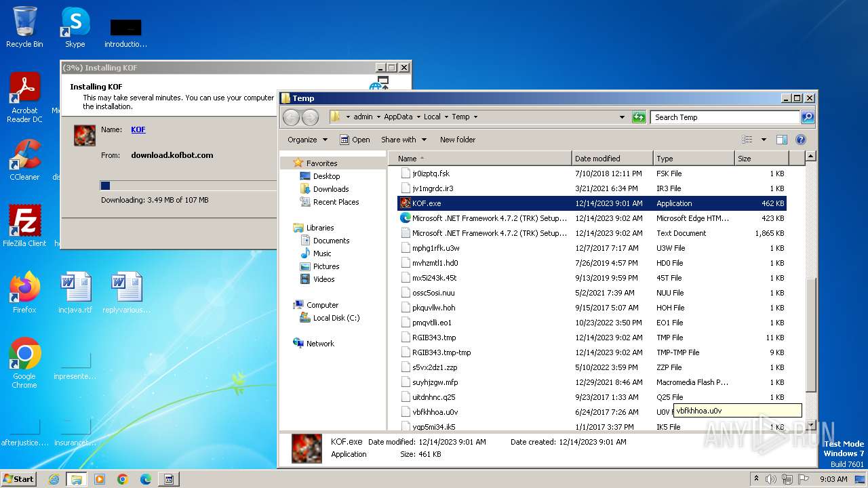
Task: Expand the admin breadcrumb arrow
Action: [x=378, y=117]
